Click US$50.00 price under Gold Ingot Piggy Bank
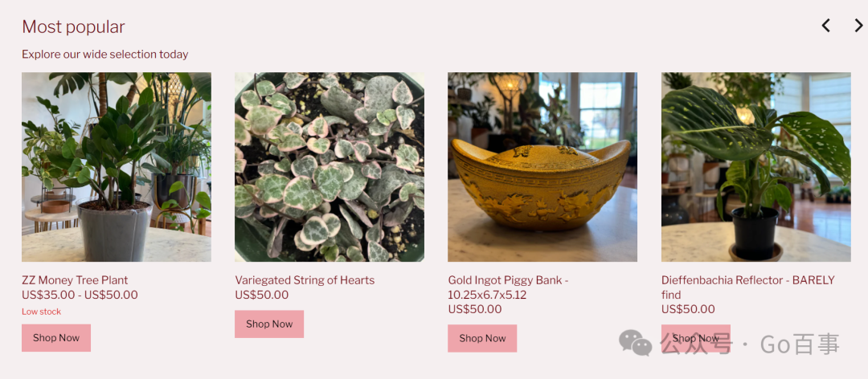The height and width of the screenshot is (379, 868). pos(475,309)
